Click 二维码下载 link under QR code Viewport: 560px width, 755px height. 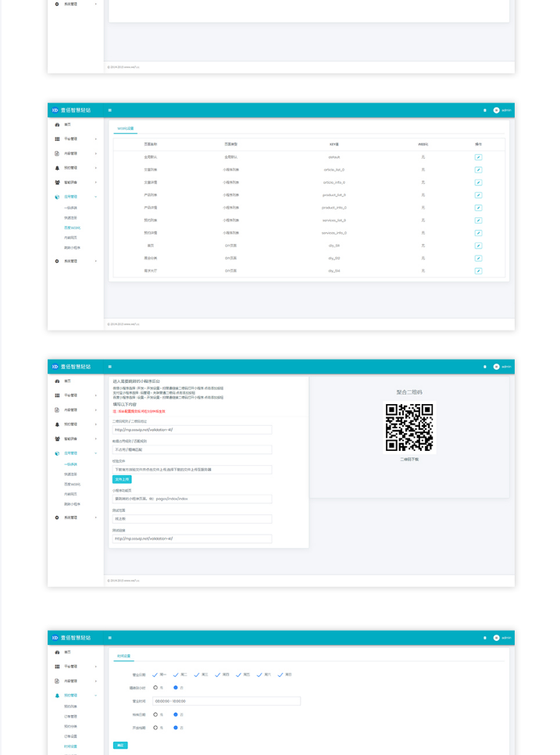(x=409, y=460)
